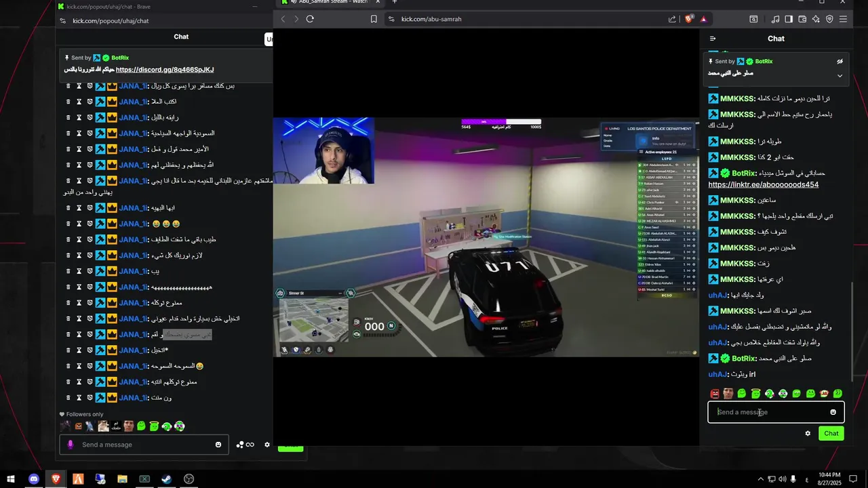Collapse the right Chat panel with arrow icon
The width and height of the screenshot is (868, 488).
pos(713,39)
